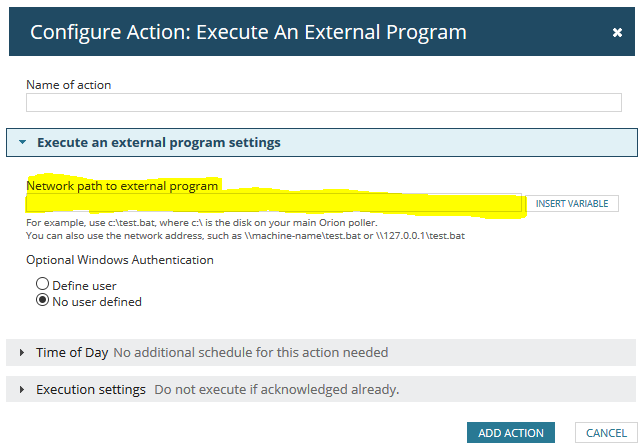Open the Execution settings section header

(x=90, y=389)
